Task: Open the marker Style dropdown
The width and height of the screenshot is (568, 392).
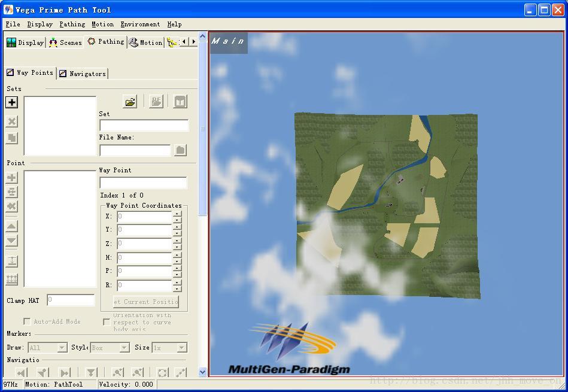Action: click(x=124, y=348)
